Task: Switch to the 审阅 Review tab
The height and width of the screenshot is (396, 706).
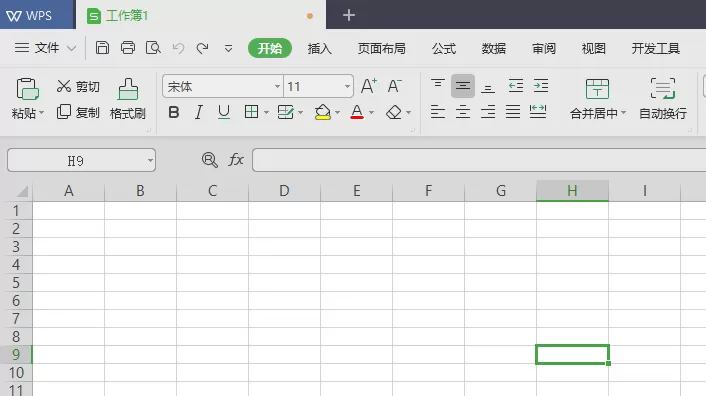Action: coord(544,48)
